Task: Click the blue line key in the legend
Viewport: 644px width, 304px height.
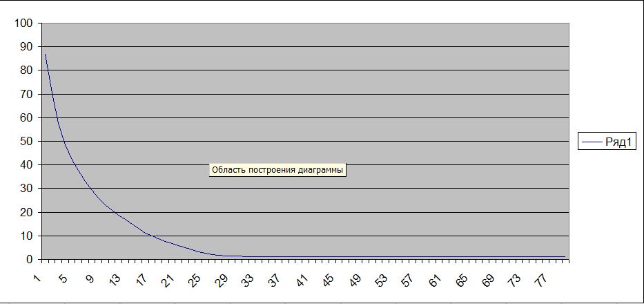Action: (593, 142)
